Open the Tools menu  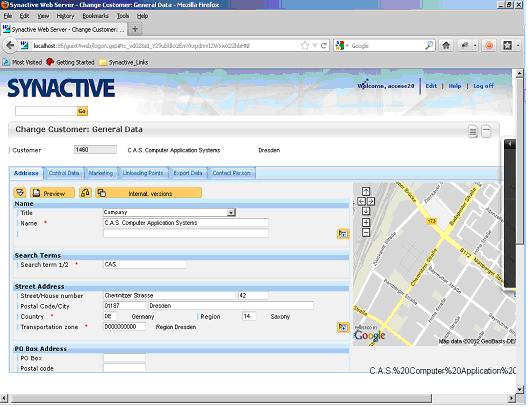[x=123, y=16]
